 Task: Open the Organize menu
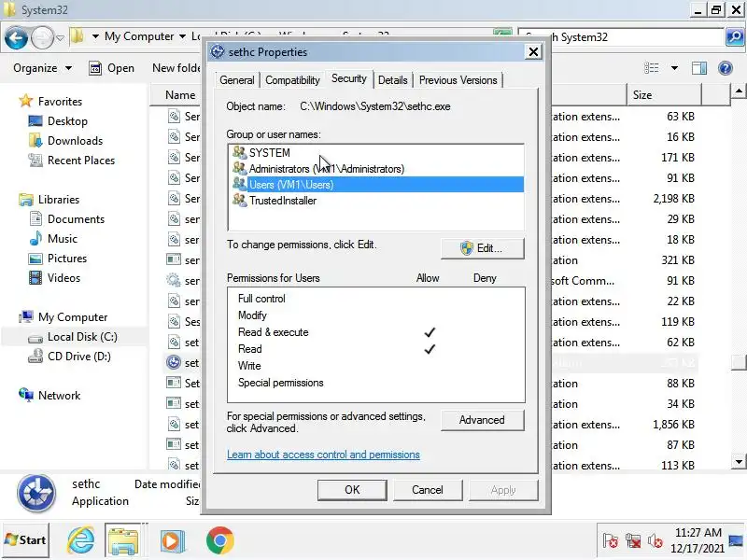pos(42,68)
